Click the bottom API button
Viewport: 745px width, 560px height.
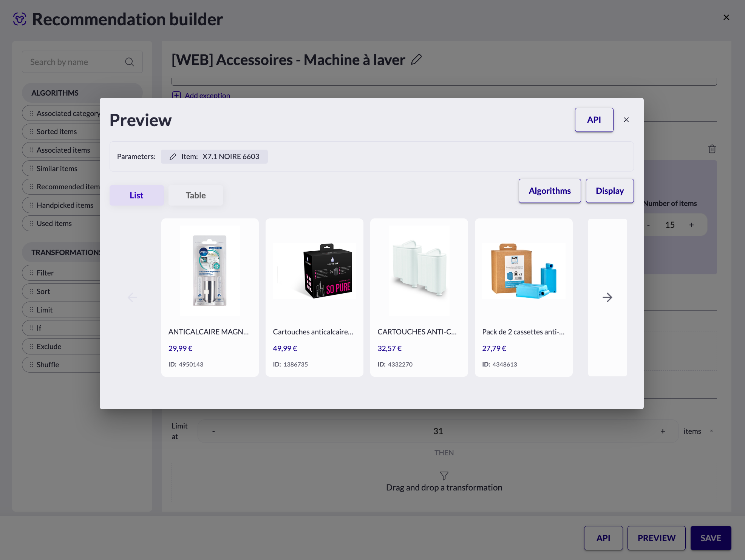point(603,538)
